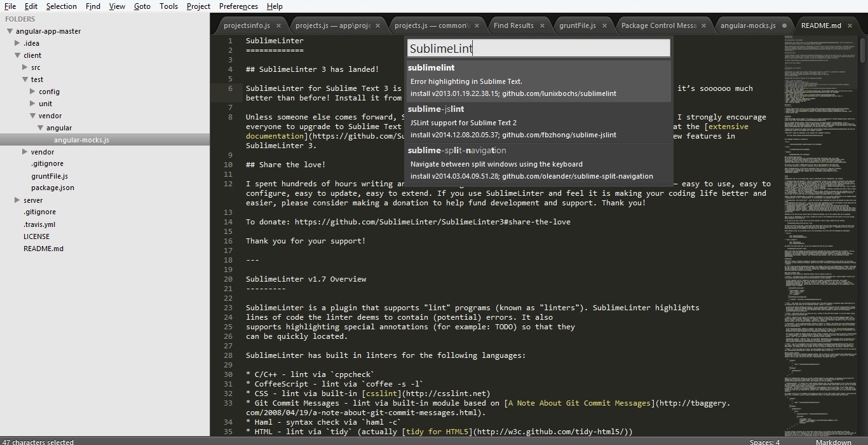868x445 pixels.
Task: Close the projectsinfo.js tab
Action: click(x=278, y=25)
